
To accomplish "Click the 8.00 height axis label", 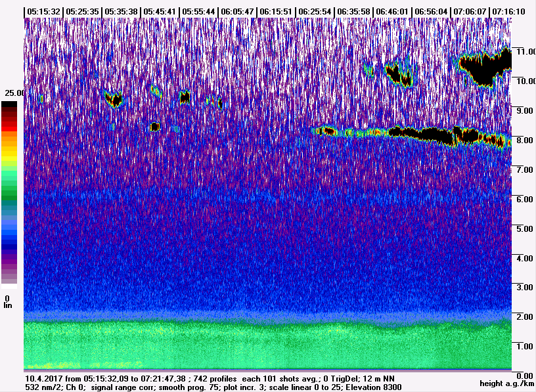I will (x=525, y=140).
